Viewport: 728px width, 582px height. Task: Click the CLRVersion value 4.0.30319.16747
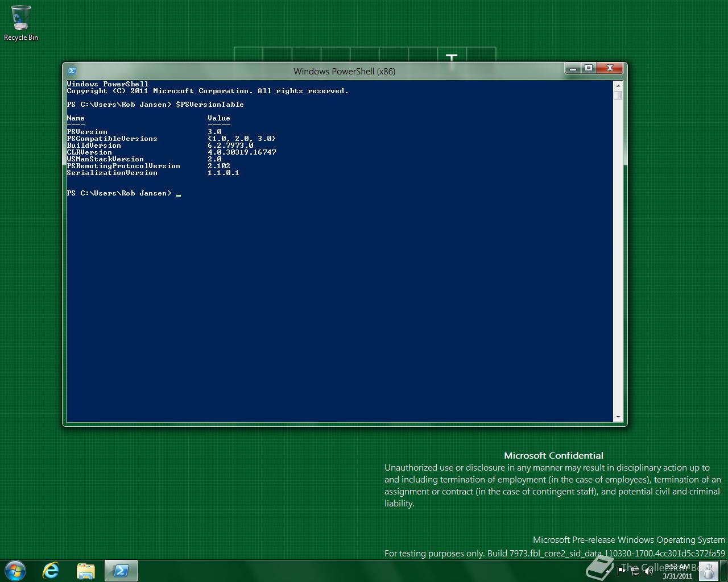pyautogui.click(x=242, y=152)
